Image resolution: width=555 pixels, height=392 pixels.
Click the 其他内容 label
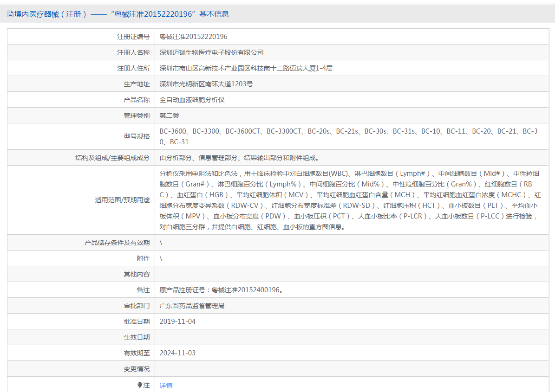point(137,274)
